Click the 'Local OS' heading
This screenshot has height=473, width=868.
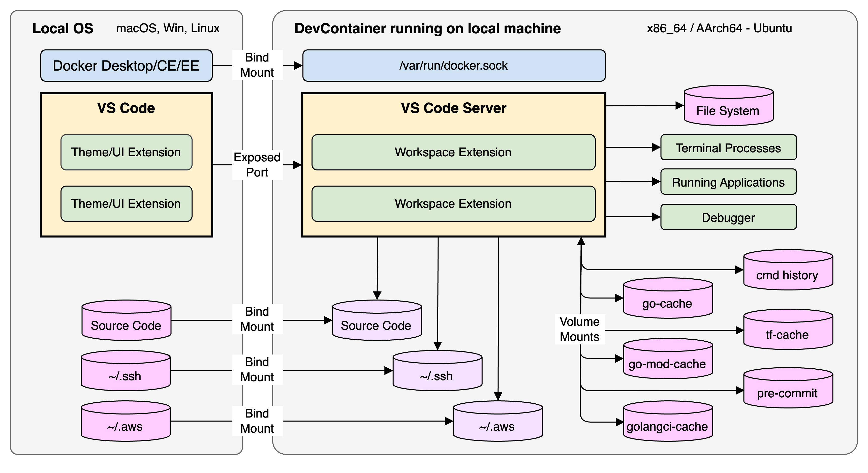coord(63,28)
